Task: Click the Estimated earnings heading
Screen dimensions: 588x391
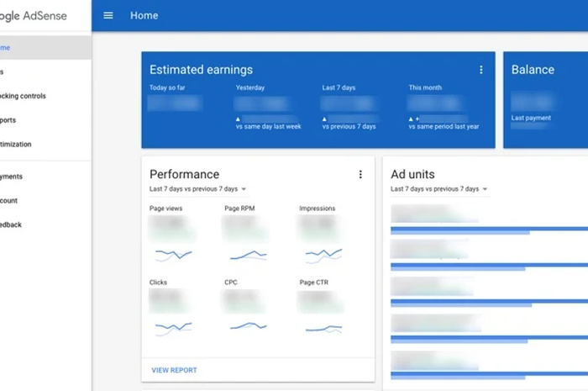Action: [201, 70]
